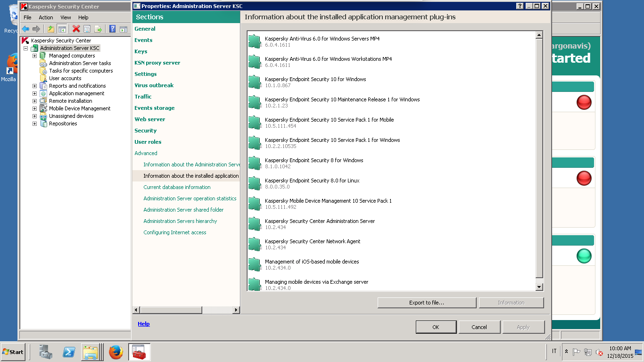Expand the Reports and notifications node
644x362 pixels.
(34, 86)
